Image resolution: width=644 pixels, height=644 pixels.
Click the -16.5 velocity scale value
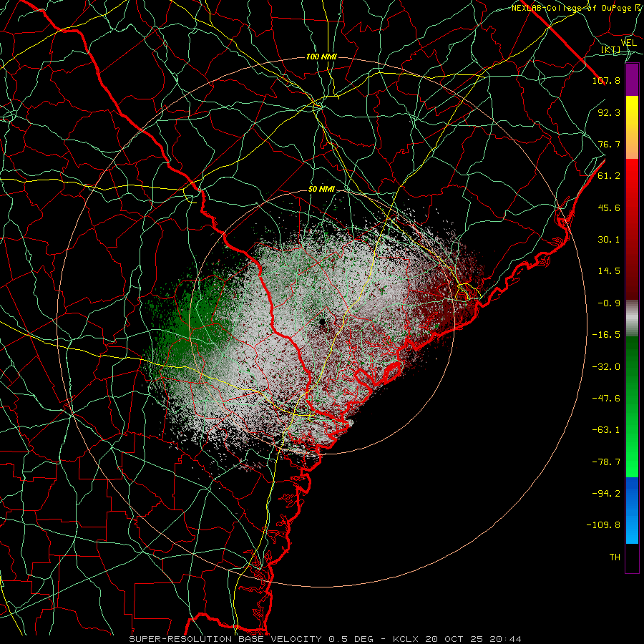pyautogui.click(x=606, y=335)
